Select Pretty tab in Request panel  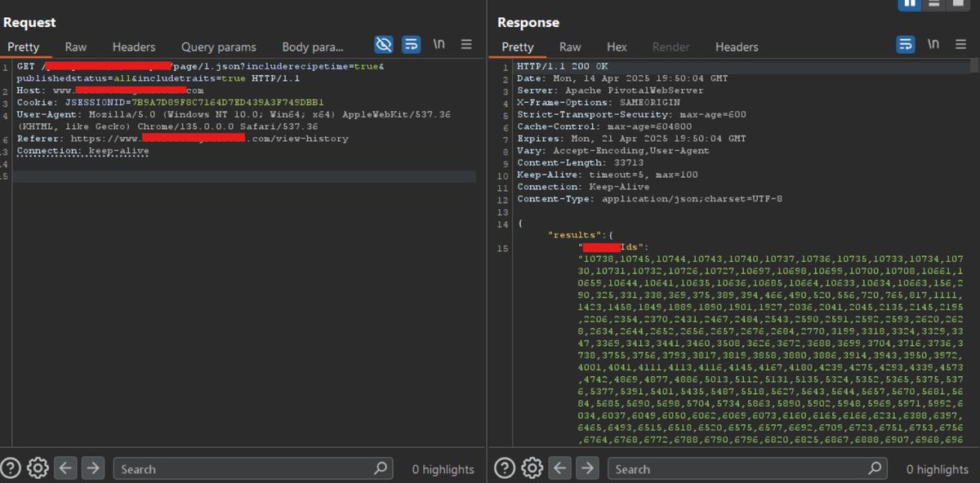pyautogui.click(x=24, y=47)
